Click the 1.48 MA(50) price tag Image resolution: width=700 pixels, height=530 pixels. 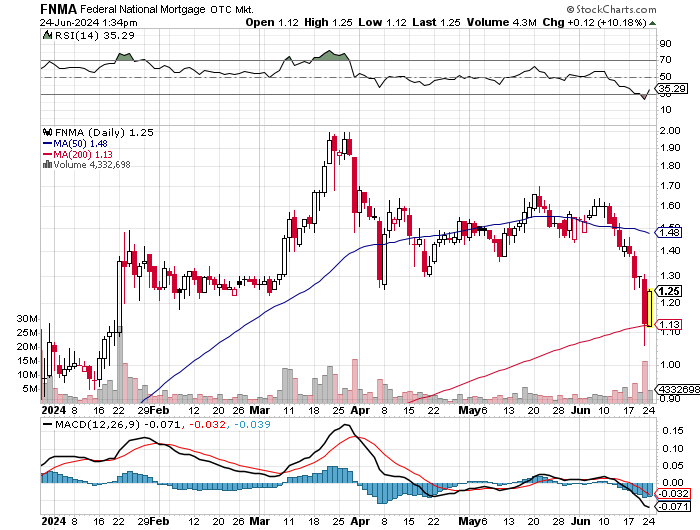click(x=668, y=232)
